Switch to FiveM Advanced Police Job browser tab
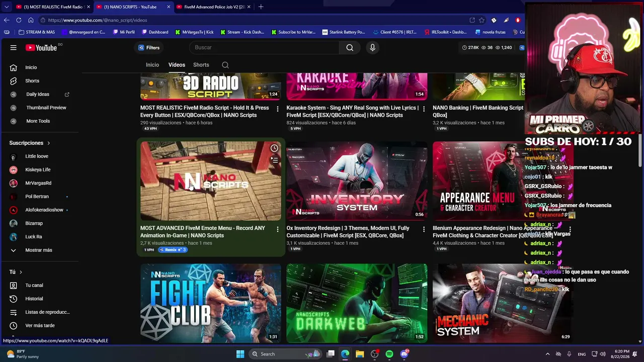Screen dimensions: 644x362 (x=214, y=7)
